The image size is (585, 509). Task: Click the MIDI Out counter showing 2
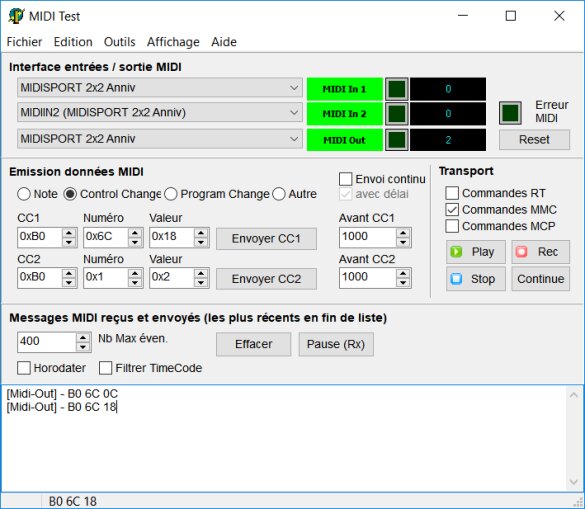(448, 140)
